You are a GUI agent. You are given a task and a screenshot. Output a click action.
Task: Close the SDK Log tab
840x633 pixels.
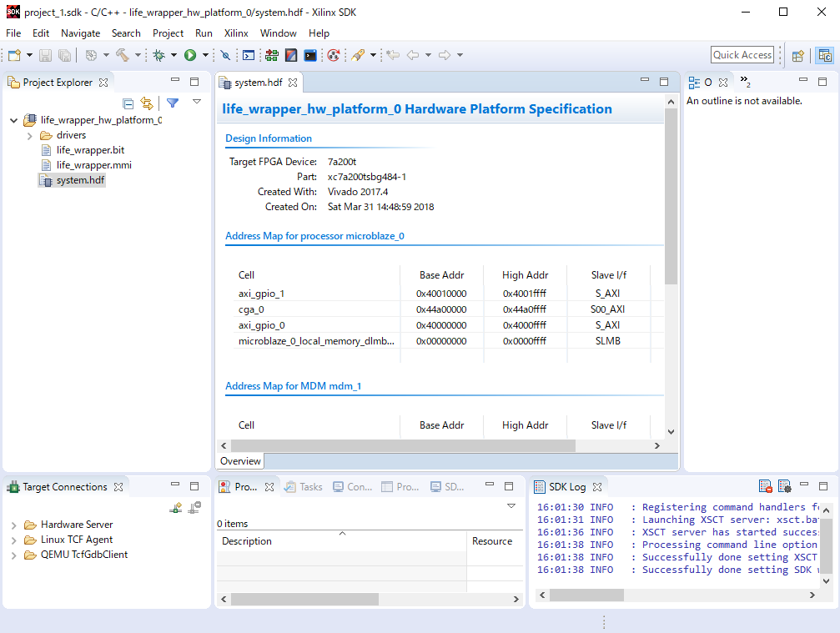point(597,487)
